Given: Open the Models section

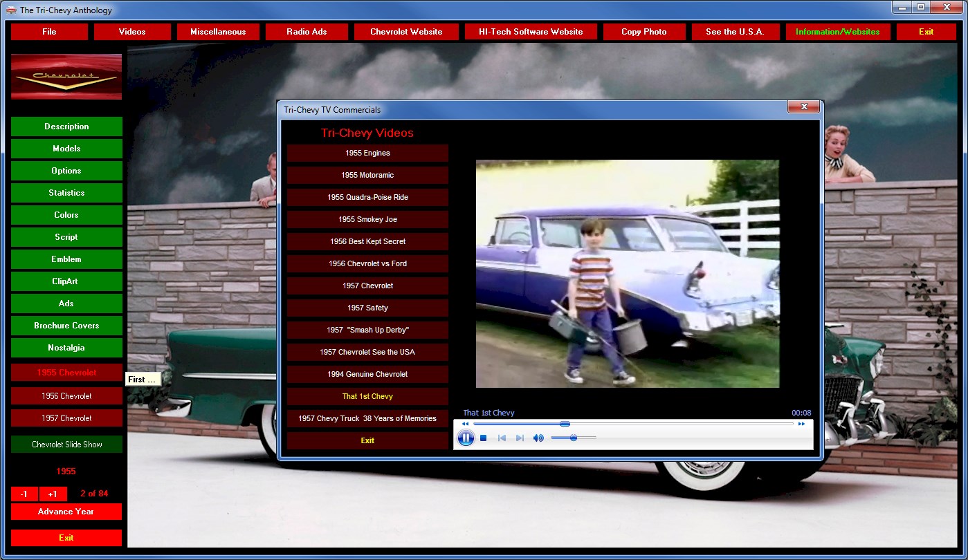Looking at the screenshot, I should tap(66, 149).
